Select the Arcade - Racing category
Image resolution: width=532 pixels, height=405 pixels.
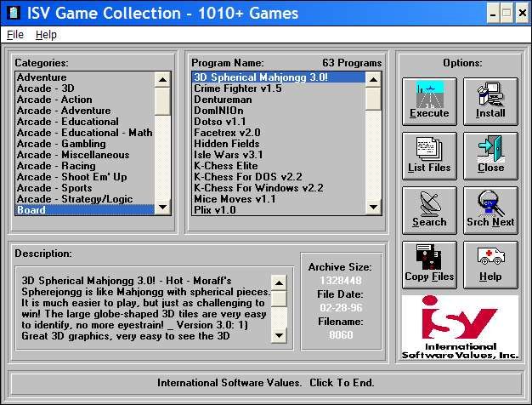85,166
